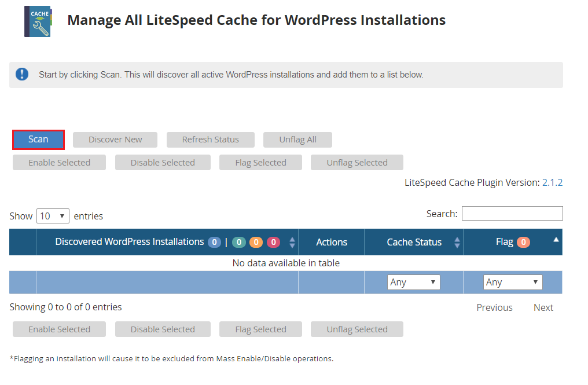Click lower Unflag Selected button below the table
The image size is (588, 385).
(357, 329)
